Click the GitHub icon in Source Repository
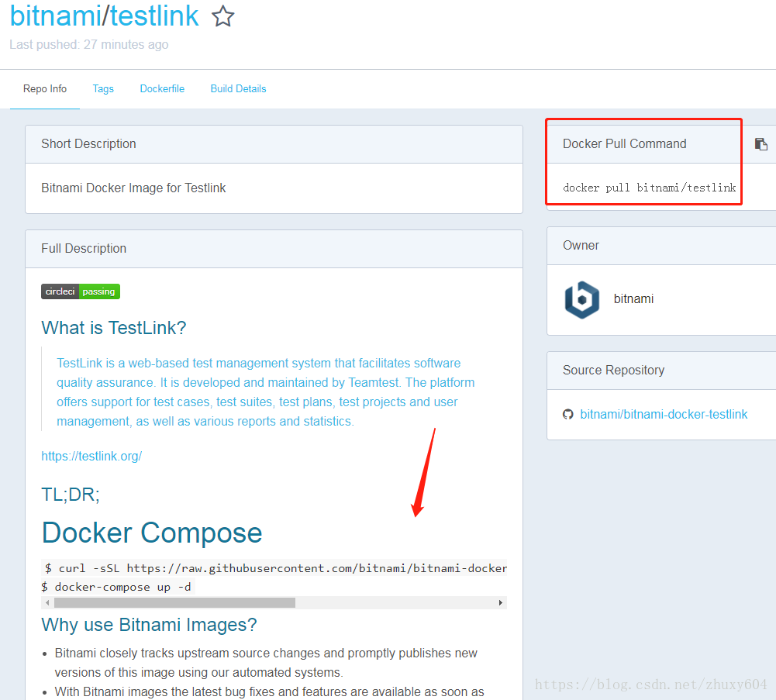 pyautogui.click(x=568, y=415)
